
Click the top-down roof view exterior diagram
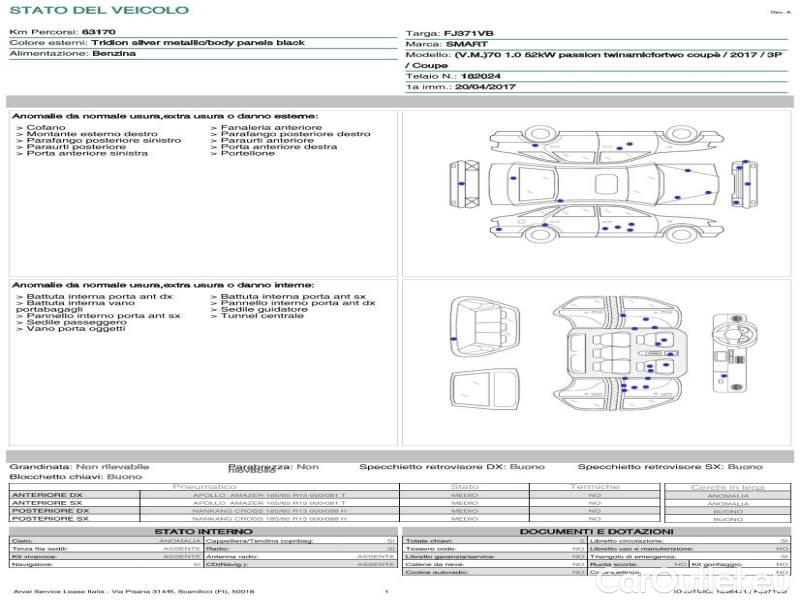[x=604, y=184]
